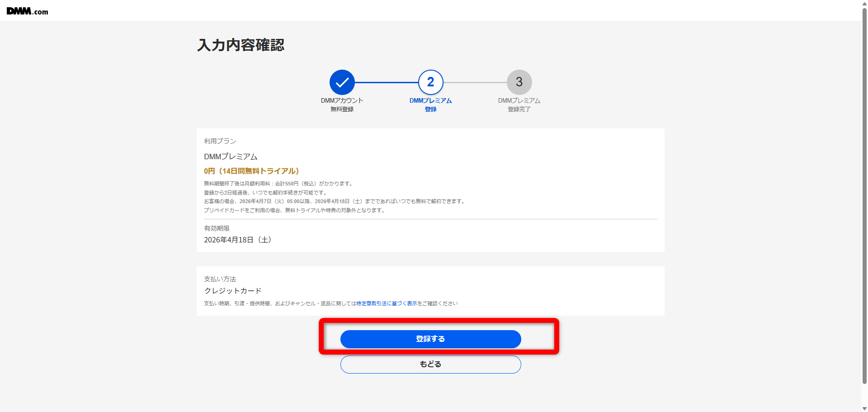Viewport: 868px width, 412px height.
Task: Click the scrollbar up arrow
Action: 864,3
